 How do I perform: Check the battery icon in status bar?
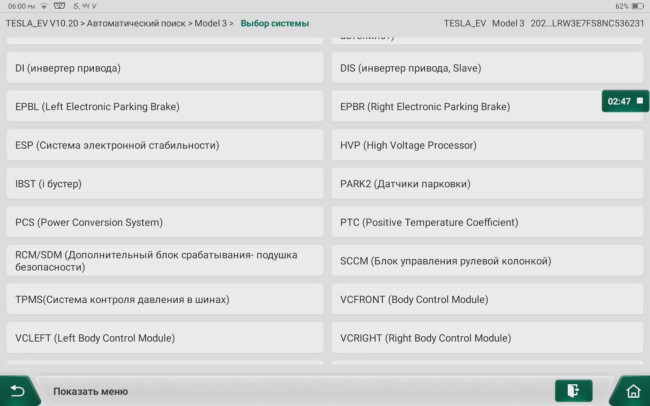pyautogui.click(x=637, y=6)
